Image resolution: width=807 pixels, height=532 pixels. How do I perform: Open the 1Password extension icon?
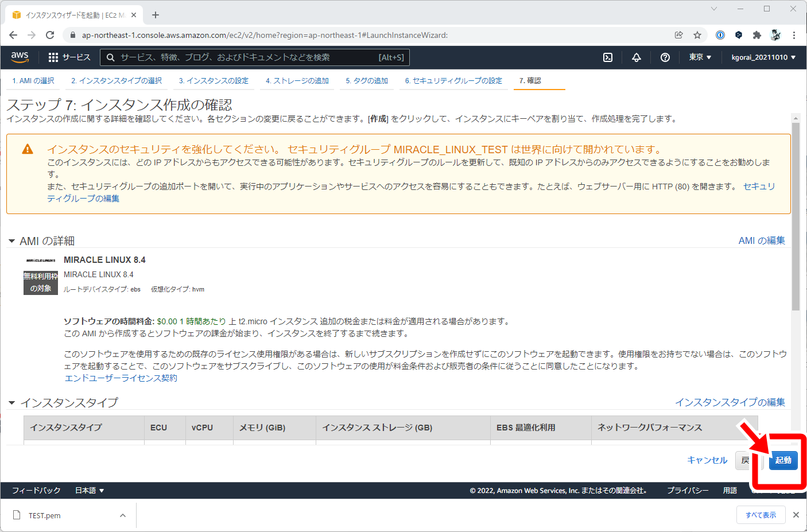(720, 35)
